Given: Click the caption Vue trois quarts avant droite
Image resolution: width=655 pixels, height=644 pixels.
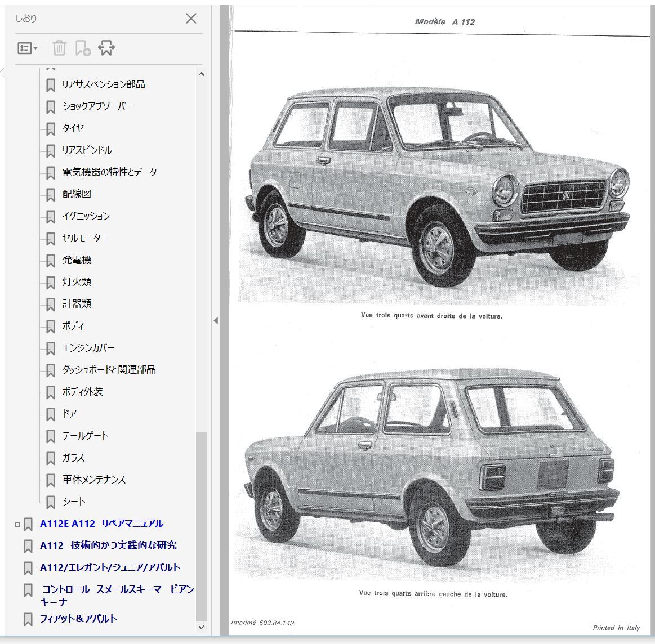Looking at the screenshot, I should [x=431, y=316].
